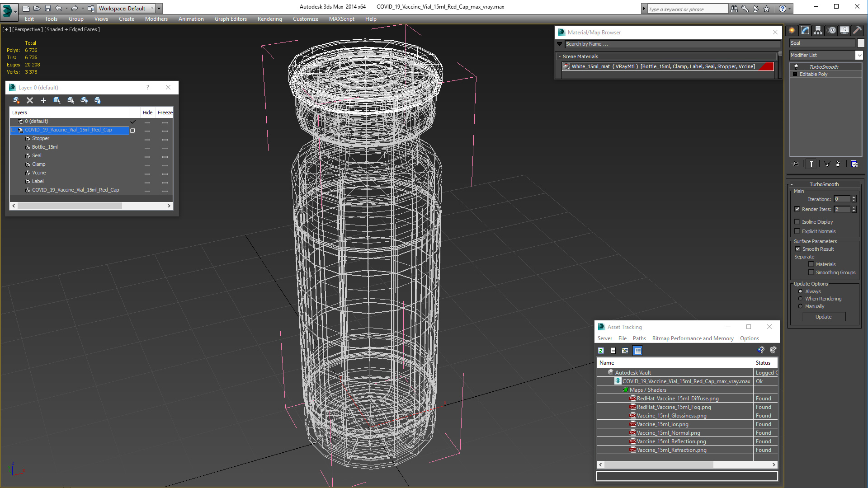Toggle the TurboSmooth lightbulb icon
Screen dimensions: 868x488
tap(796, 67)
